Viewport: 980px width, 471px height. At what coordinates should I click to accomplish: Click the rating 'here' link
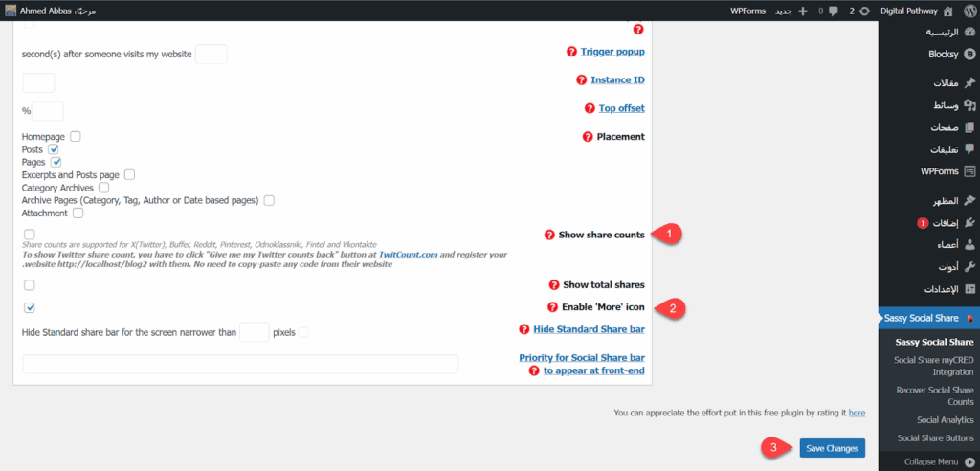(857, 413)
